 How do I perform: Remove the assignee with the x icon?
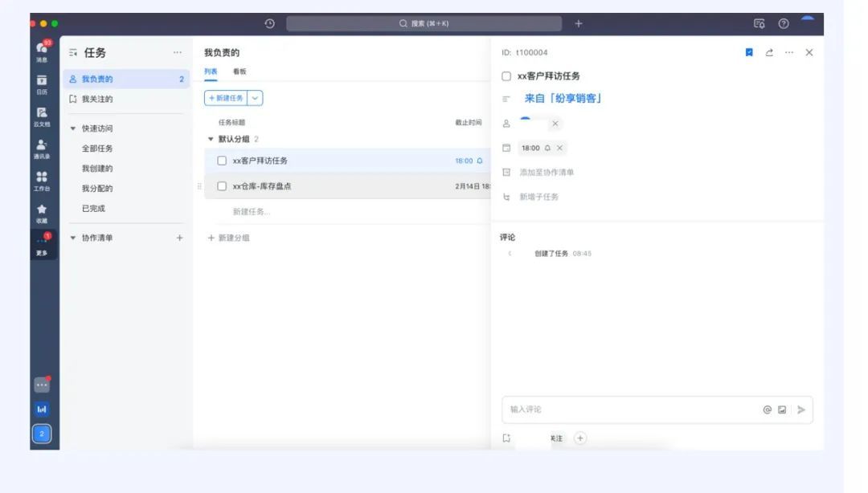[555, 124]
